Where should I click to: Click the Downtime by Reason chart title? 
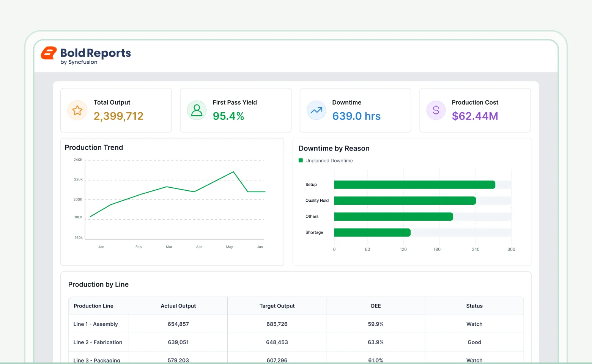(x=334, y=148)
